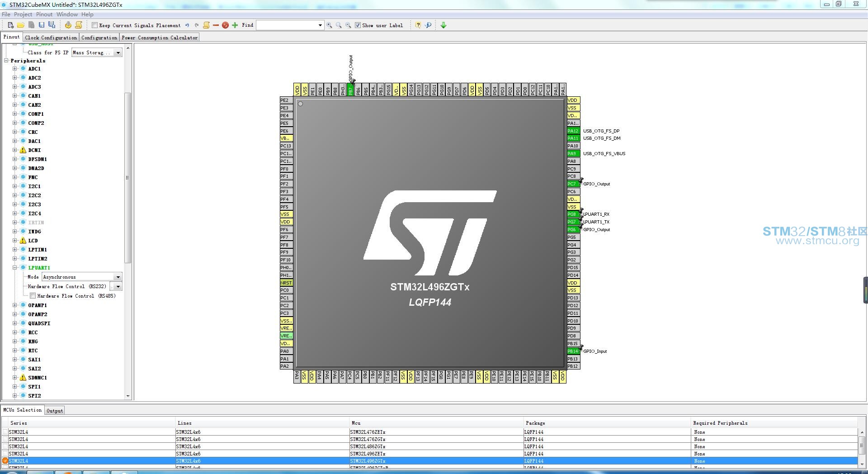The width and height of the screenshot is (868, 474).
Task: Expand the RTC tree node
Action: click(15, 351)
